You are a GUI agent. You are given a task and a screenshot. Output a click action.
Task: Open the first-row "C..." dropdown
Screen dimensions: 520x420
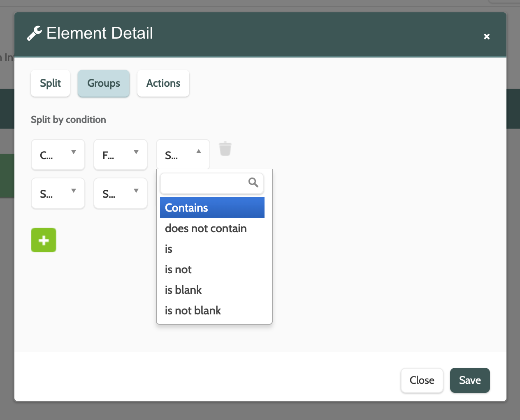[x=58, y=155]
